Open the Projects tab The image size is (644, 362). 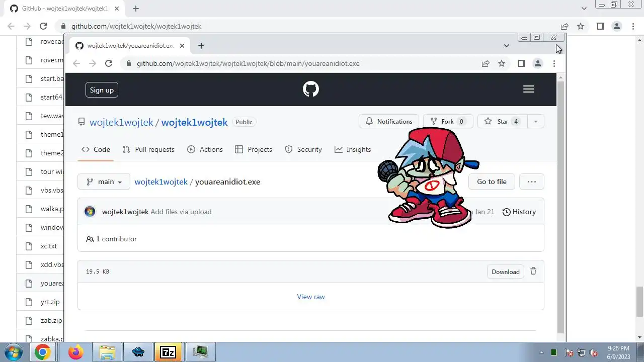[254, 149]
